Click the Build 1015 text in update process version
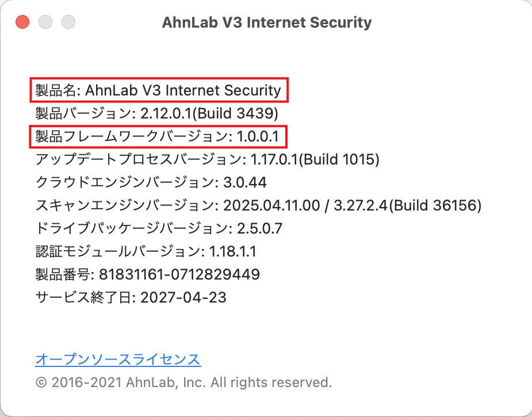This screenshot has width=532, height=417. tap(339, 159)
